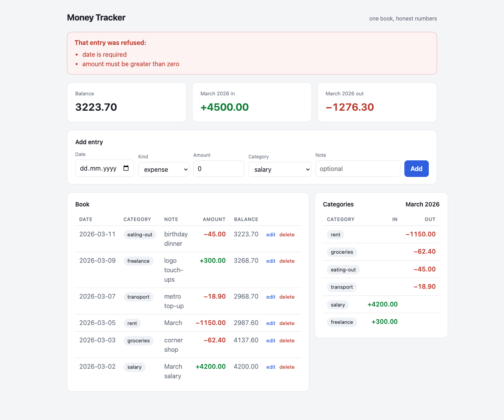The image size is (504, 420).
Task: Click the AMOUNT column header in Book
Action: (x=214, y=219)
